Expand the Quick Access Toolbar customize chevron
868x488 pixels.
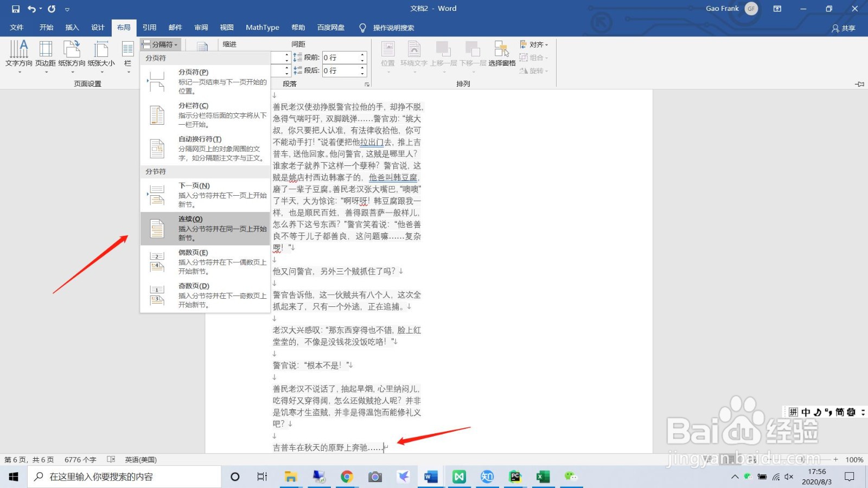[x=67, y=9]
